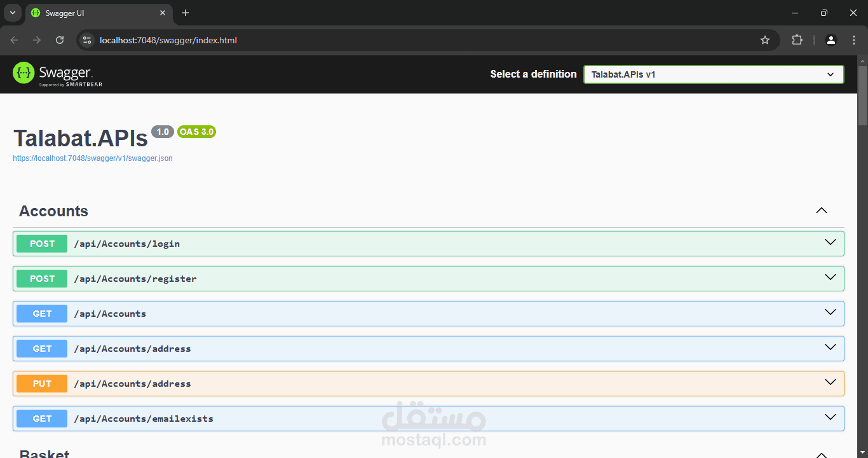View site information icon in address bar
868x458 pixels.
pyautogui.click(x=88, y=40)
